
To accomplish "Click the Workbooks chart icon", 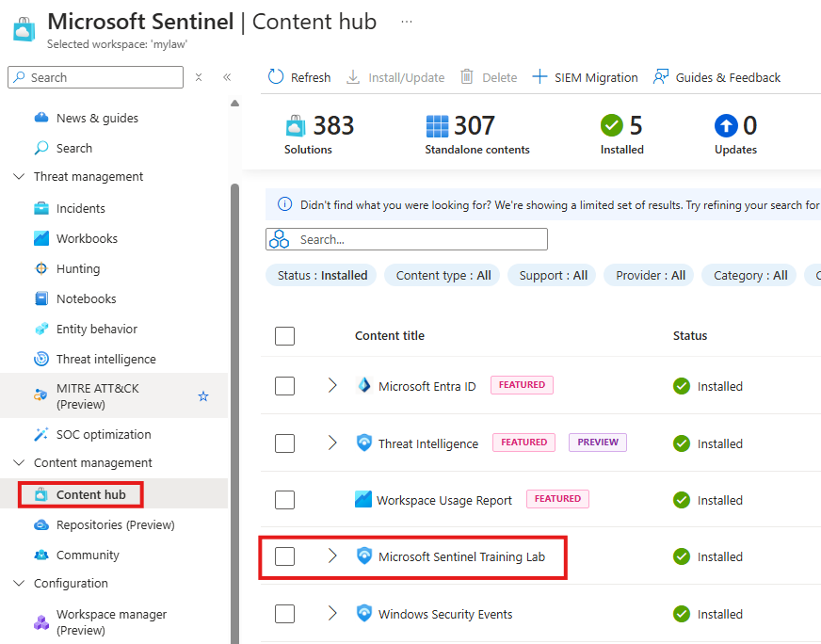I will 41,238.
